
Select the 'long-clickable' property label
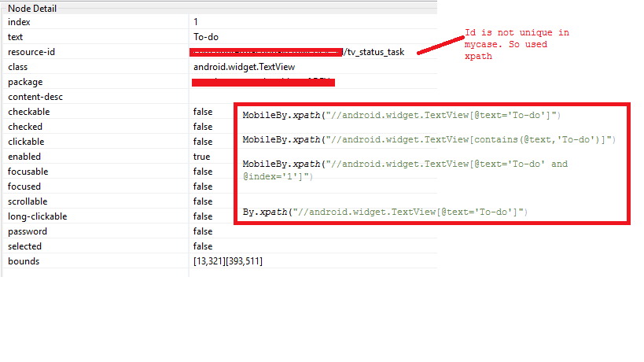click(x=38, y=216)
